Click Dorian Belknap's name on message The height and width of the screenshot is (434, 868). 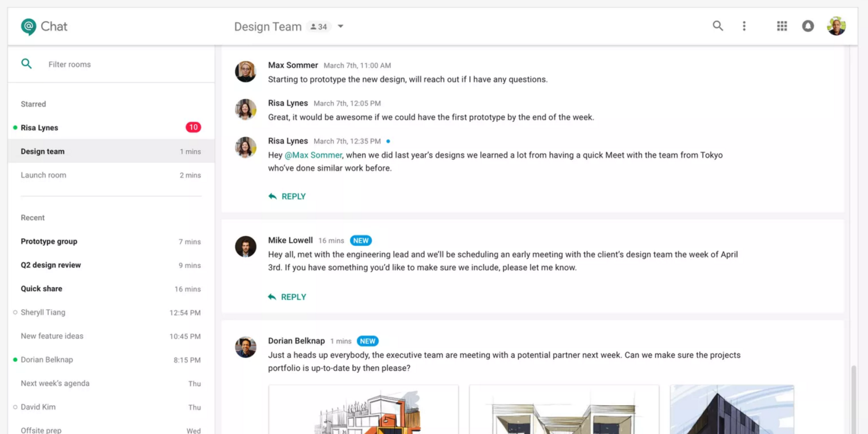tap(296, 341)
